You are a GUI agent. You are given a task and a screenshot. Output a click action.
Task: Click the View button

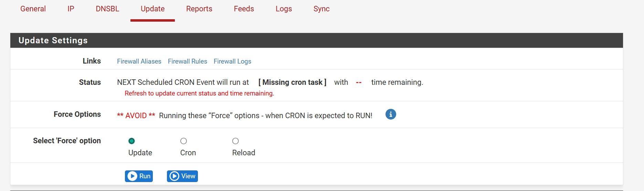click(x=182, y=176)
